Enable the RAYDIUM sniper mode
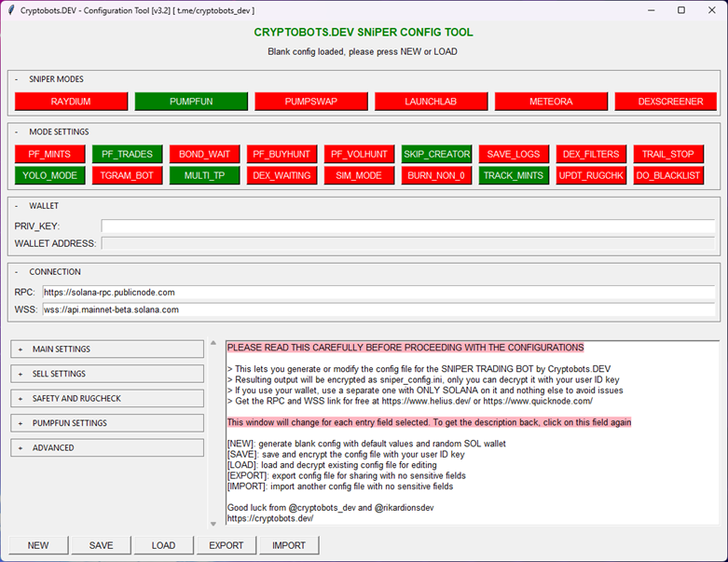The image size is (728, 562). click(x=71, y=102)
